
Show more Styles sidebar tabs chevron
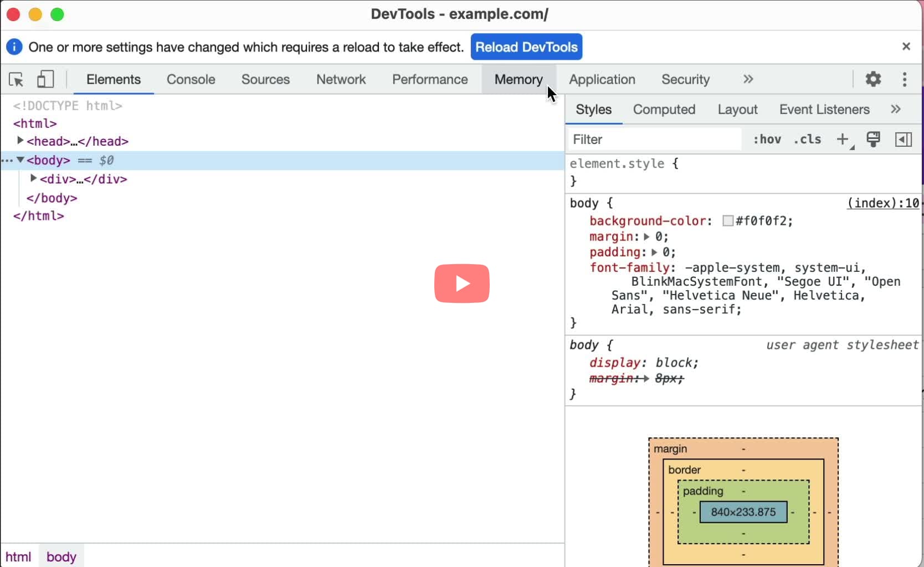(896, 109)
